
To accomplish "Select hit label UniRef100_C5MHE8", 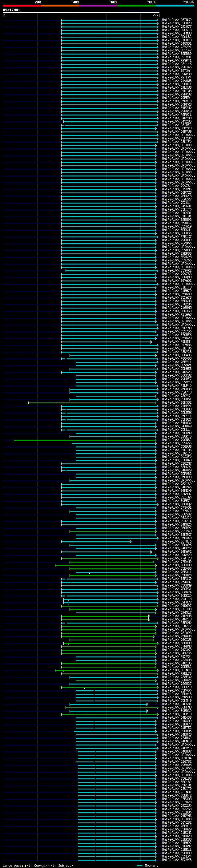I will tap(177, 369).
